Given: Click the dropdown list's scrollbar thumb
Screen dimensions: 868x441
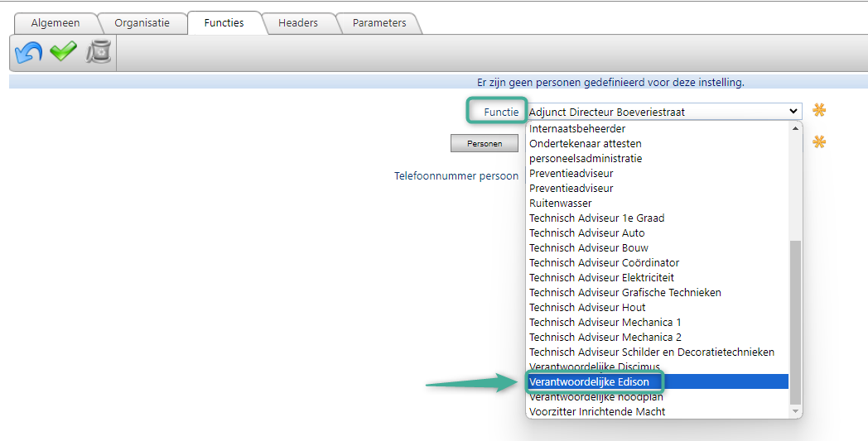Looking at the screenshot, I should pyautogui.click(x=796, y=321).
